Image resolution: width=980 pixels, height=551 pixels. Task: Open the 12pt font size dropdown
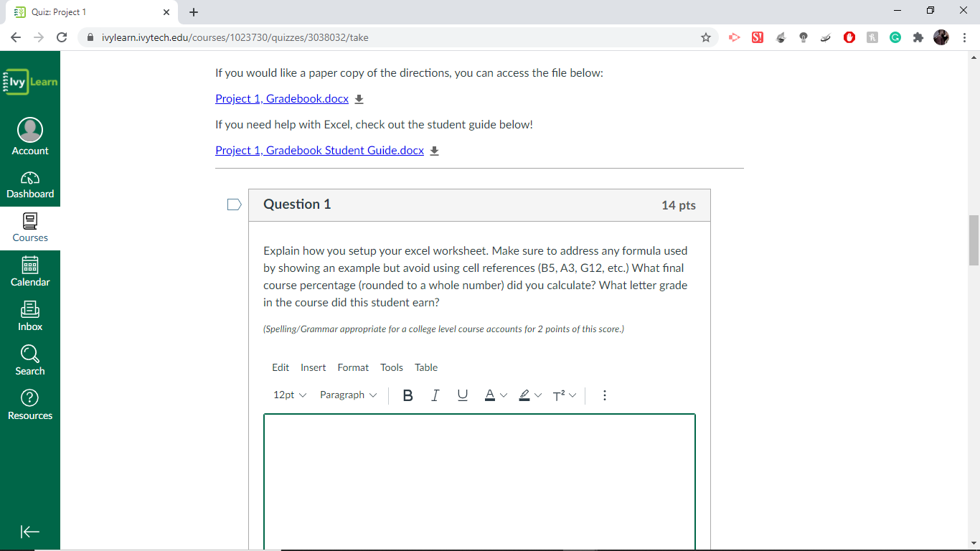point(290,395)
